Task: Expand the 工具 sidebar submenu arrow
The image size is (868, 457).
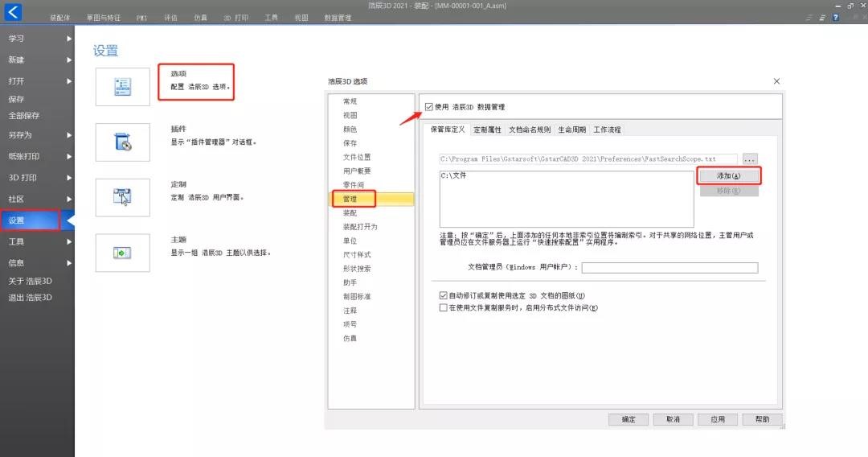Action: pos(69,242)
